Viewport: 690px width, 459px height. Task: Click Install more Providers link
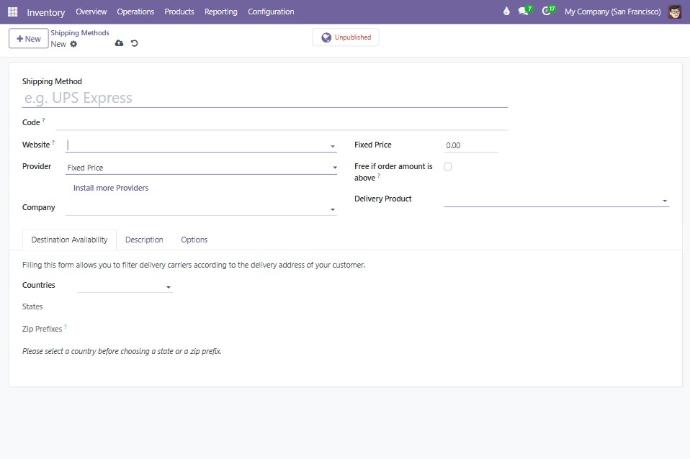click(x=111, y=188)
